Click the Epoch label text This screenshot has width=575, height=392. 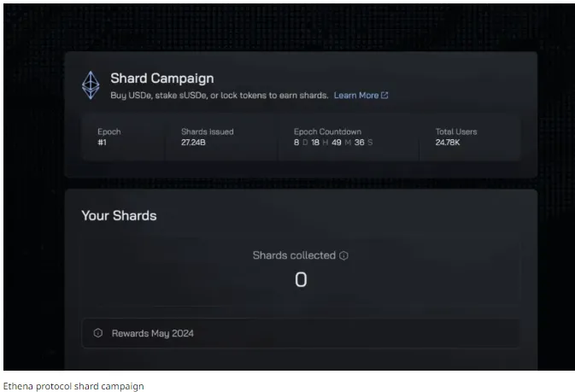(x=109, y=132)
